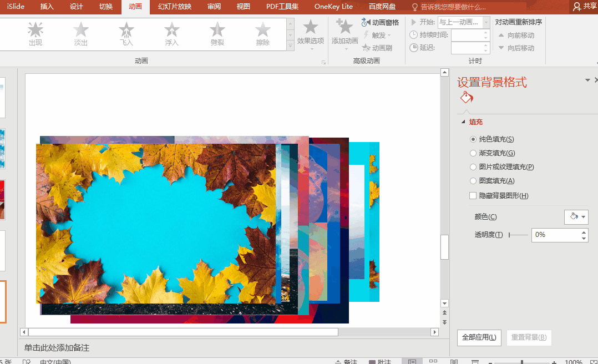Select 纯色填充 solid fill radio
Viewport: 598px width, 364px height.
click(x=473, y=139)
